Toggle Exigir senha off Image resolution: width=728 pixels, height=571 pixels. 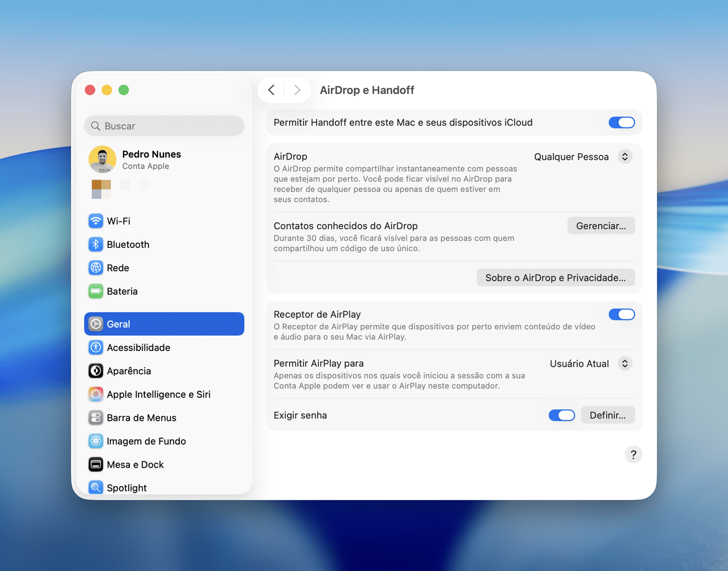pos(562,415)
